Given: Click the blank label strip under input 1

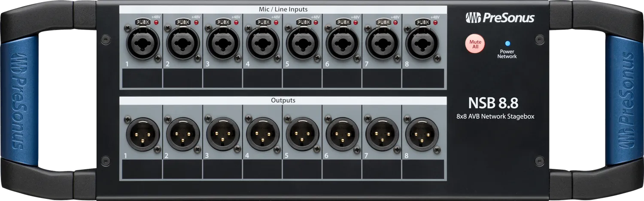Looking at the screenshot, I should 141,78.
